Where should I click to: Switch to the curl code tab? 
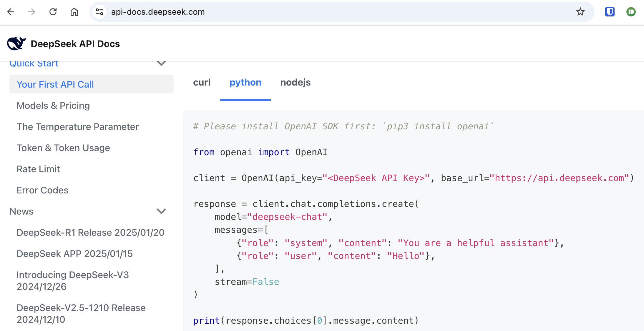click(x=202, y=83)
